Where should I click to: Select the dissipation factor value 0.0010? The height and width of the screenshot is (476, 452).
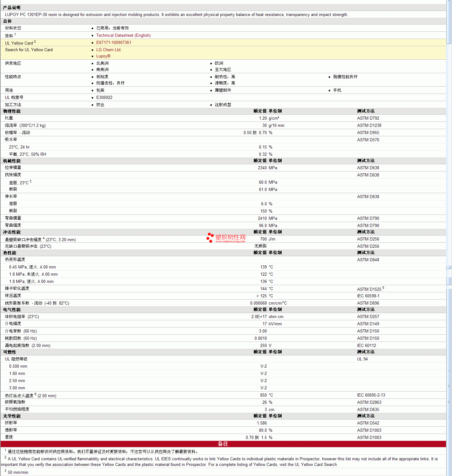point(261,338)
